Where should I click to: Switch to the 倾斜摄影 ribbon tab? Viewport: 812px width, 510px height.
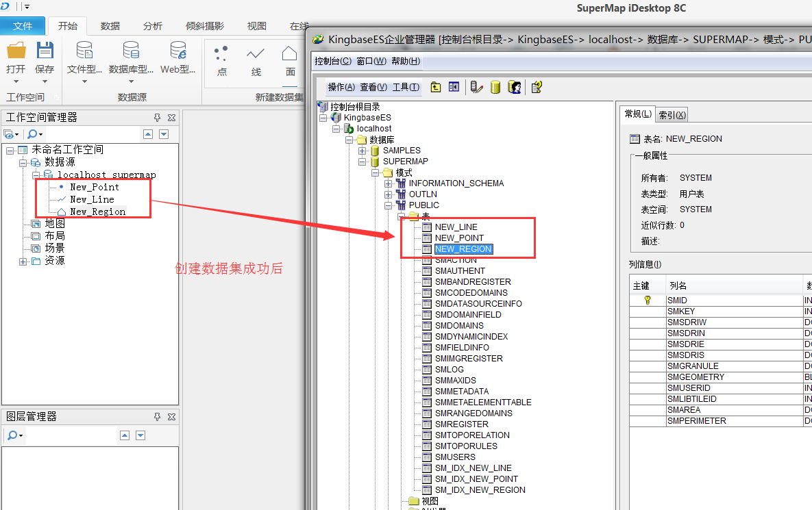pyautogui.click(x=205, y=26)
